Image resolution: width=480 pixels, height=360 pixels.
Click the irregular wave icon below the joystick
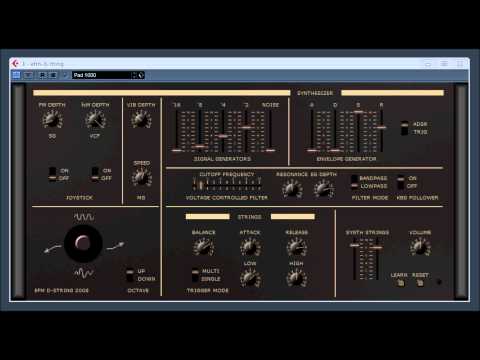pyautogui.click(x=83, y=273)
